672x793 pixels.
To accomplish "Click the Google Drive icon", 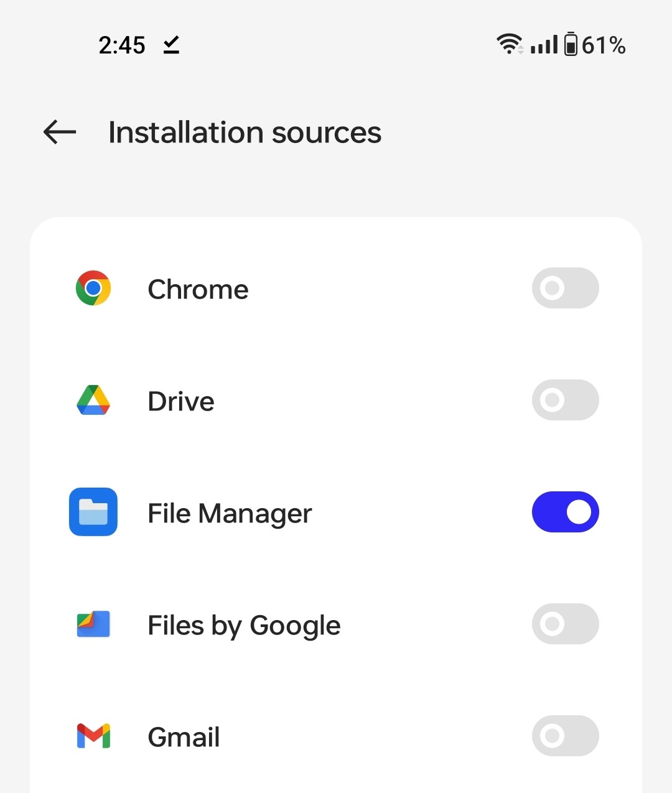I will 93,400.
